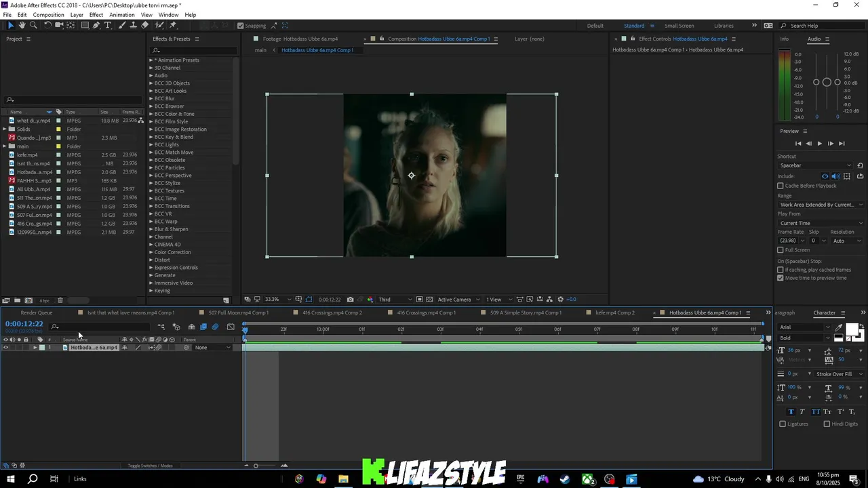Switch to 416 Crossings.mp4 Comp 2 tab

point(332,312)
